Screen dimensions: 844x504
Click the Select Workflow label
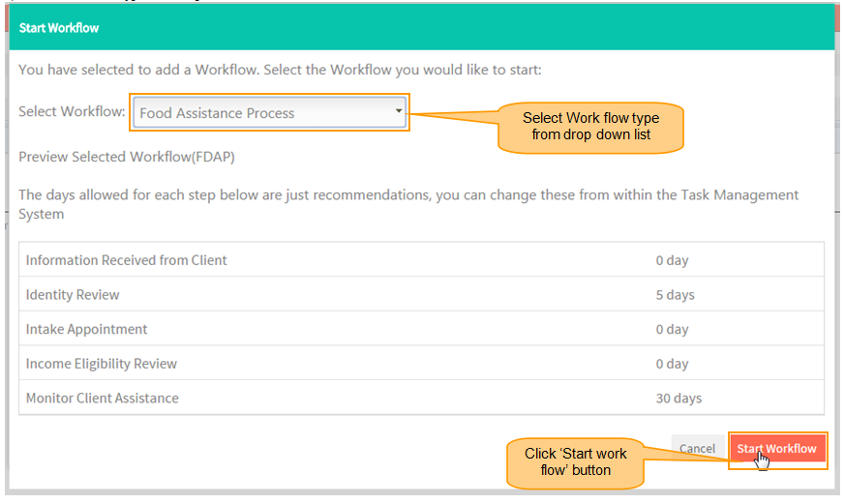(x=72, y=111)
